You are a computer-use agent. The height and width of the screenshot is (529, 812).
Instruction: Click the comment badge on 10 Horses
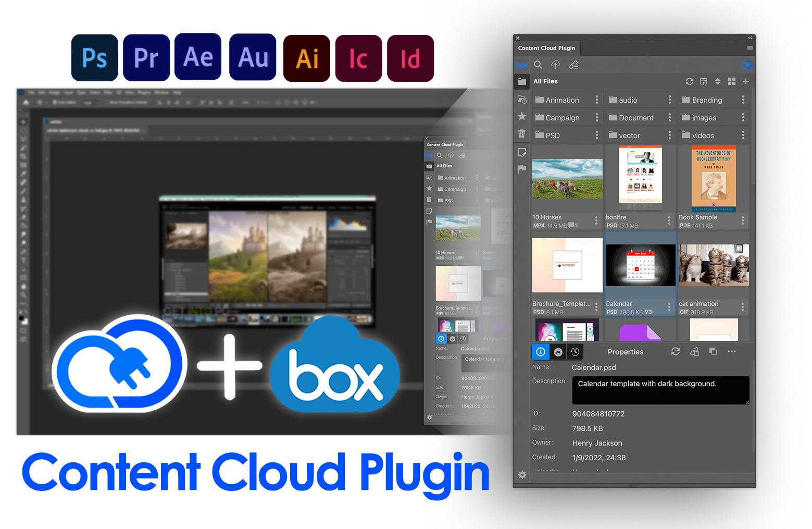tap(572, 226)
